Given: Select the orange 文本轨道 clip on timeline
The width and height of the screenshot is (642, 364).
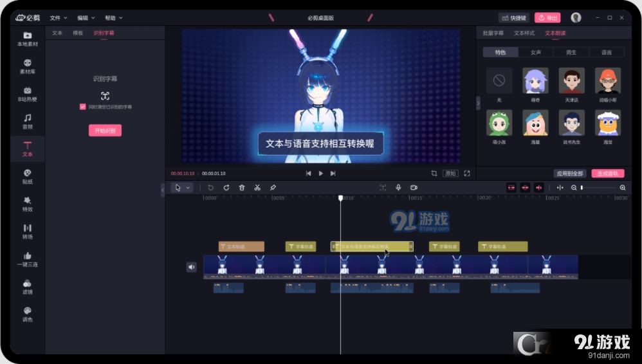Looking at the screenshot, I should [241, 246].
